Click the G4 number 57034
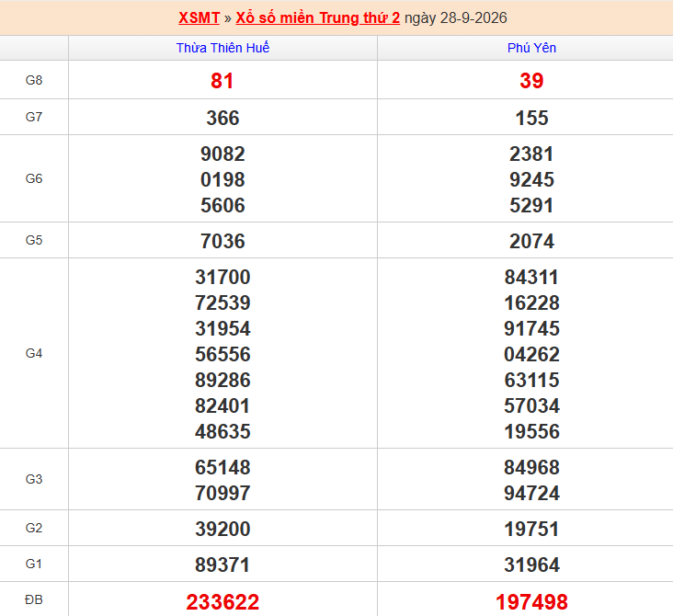This screenshot has width=673, height=616. 531,406
